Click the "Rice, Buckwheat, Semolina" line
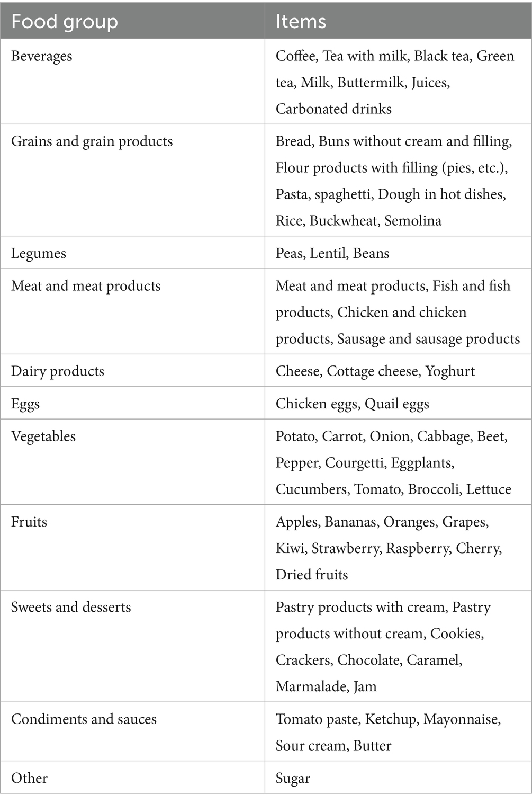Viewport: 532px width, 803px height. pos(358,221)
